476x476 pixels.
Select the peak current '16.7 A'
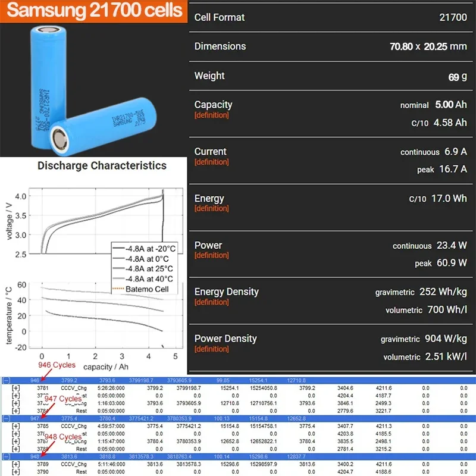pos(453,169)
